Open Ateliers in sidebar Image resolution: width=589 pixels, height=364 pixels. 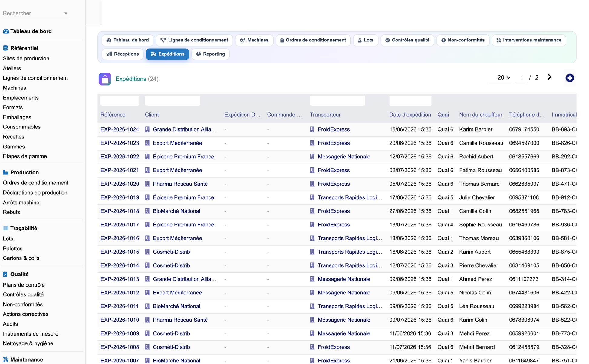tap(12, 68)
